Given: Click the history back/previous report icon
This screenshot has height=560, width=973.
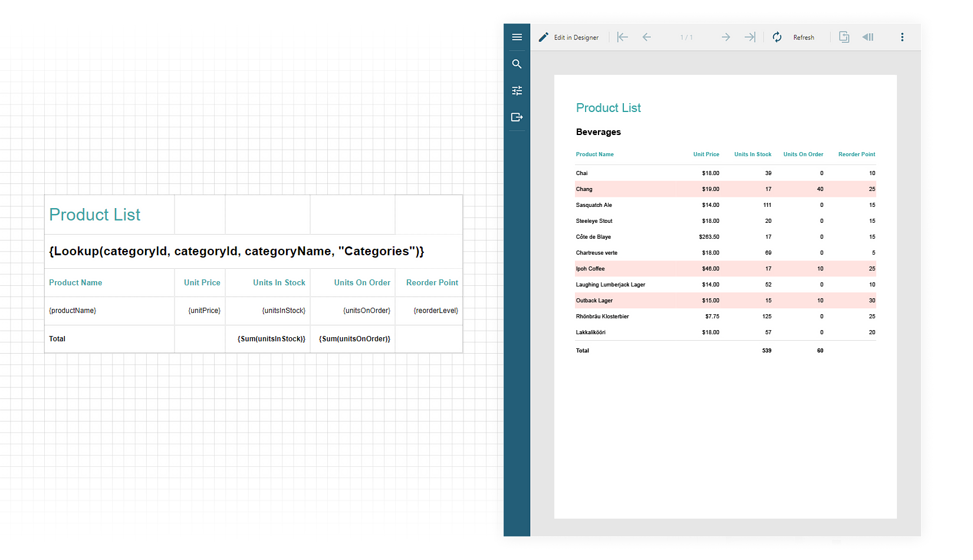Looking at the screenshot, I should point(868,37).
